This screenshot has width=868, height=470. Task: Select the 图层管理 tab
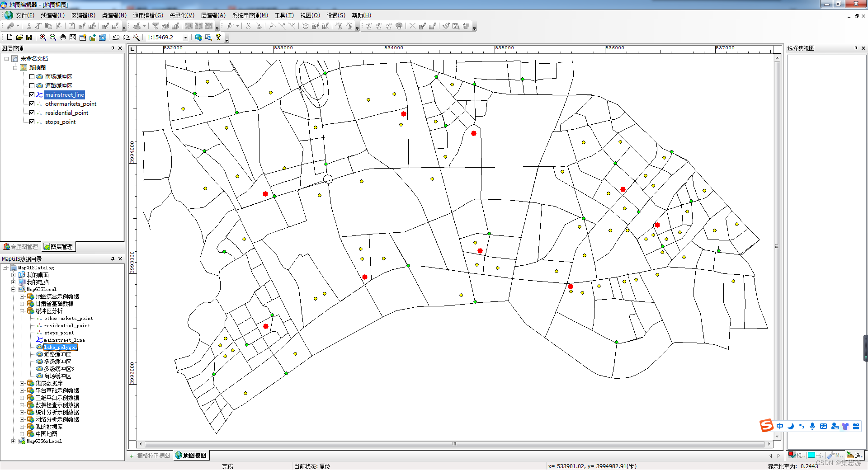(x=58, y=247)
